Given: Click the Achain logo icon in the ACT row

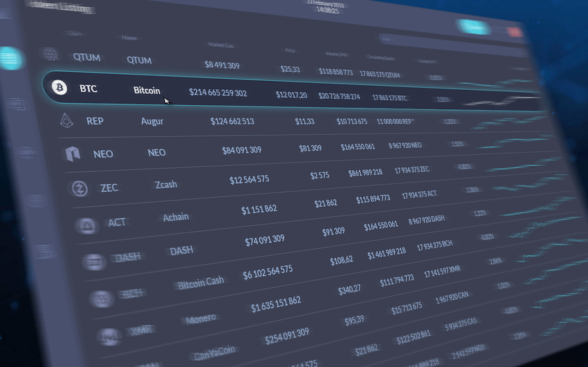Looking at the screenshot, I should tap(86, 226).
